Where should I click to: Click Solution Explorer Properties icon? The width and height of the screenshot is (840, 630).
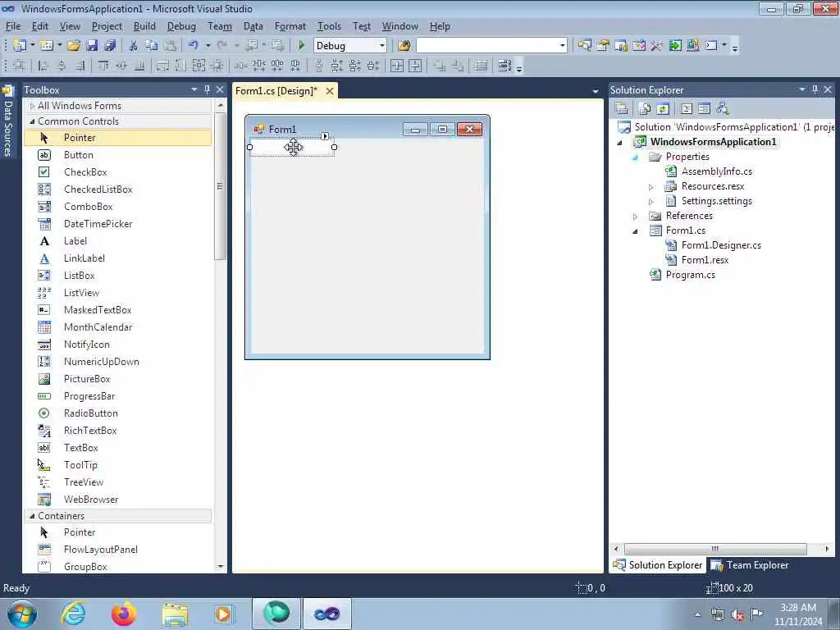(x=622, y=109)
